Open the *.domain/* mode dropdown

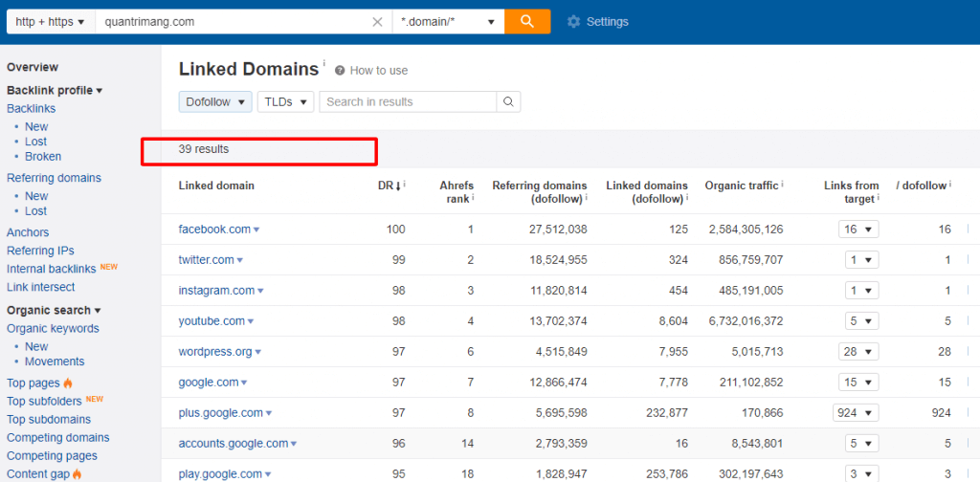[x=448, y=22]
